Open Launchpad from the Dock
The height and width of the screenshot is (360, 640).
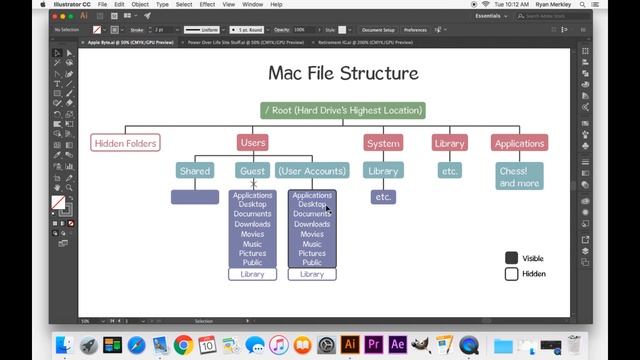(89, 345)
